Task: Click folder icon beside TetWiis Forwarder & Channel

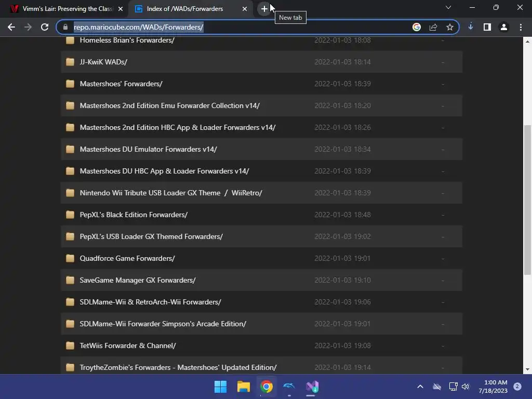Action: pyautogui.click(x=70, y=345)
